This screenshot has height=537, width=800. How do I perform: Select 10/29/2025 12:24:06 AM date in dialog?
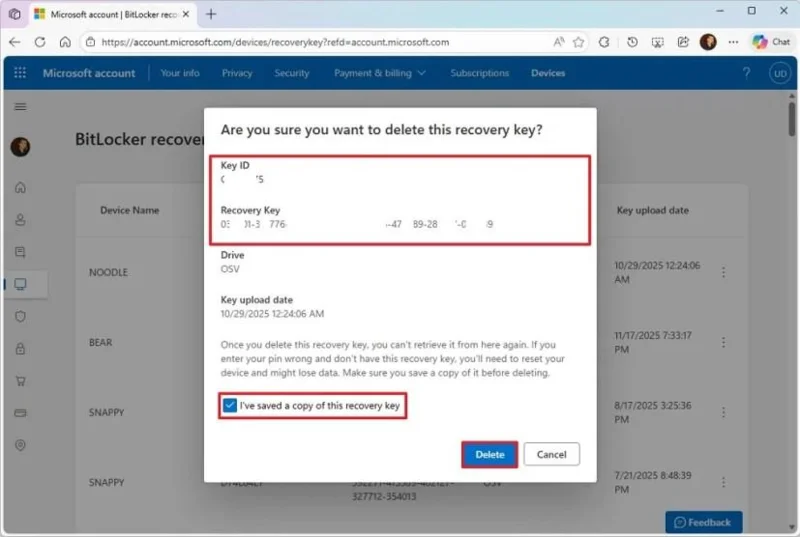pyautogui.click(x=272, y=314)
